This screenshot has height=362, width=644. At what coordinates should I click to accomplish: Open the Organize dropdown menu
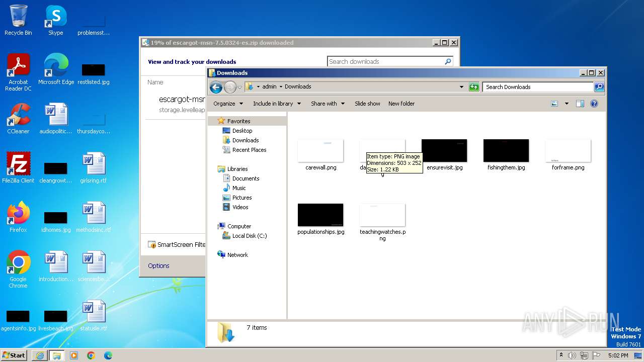228,104
